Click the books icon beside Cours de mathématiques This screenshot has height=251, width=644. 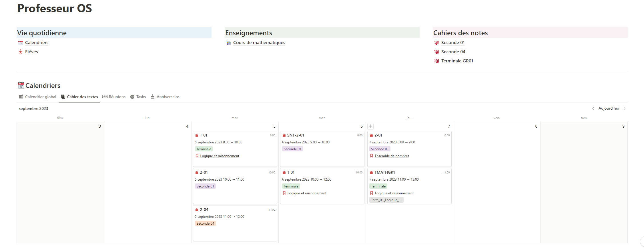click(229, 43)
